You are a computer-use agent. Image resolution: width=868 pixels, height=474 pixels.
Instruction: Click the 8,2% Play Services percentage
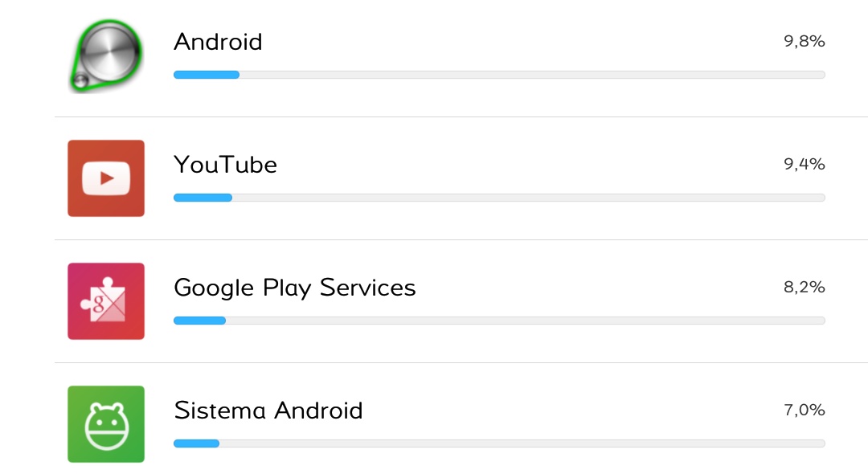804,287
